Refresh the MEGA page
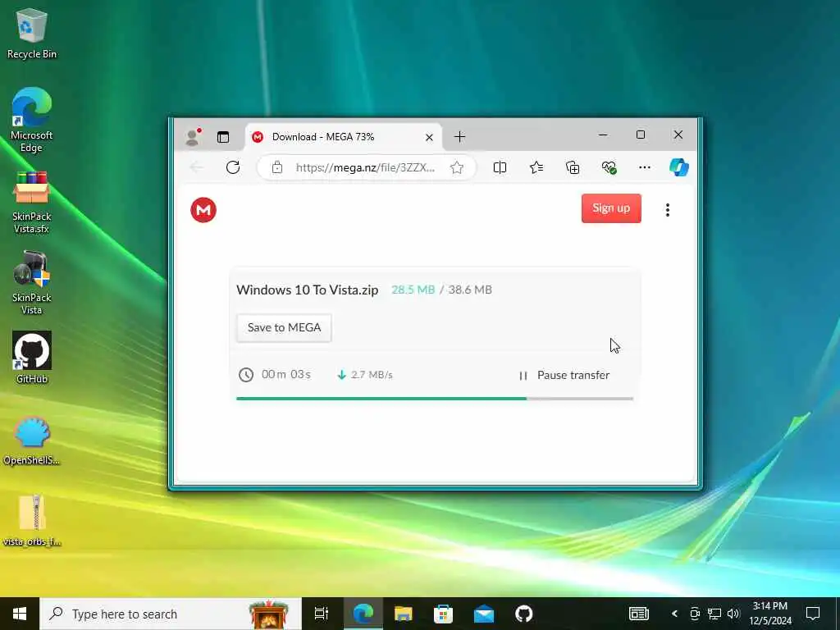This screenshot has width=840, height=630. coord(233,167)
